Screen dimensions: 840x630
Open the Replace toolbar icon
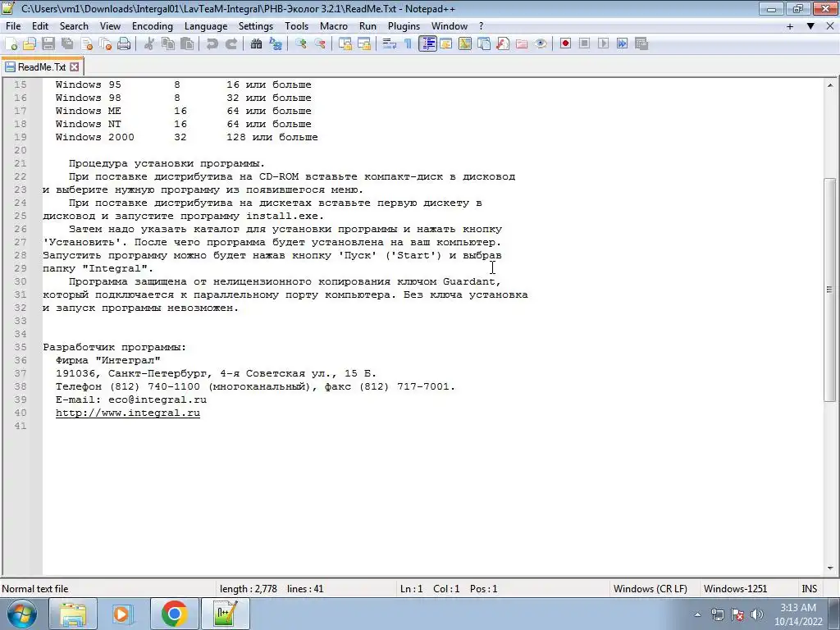(276, 44)
